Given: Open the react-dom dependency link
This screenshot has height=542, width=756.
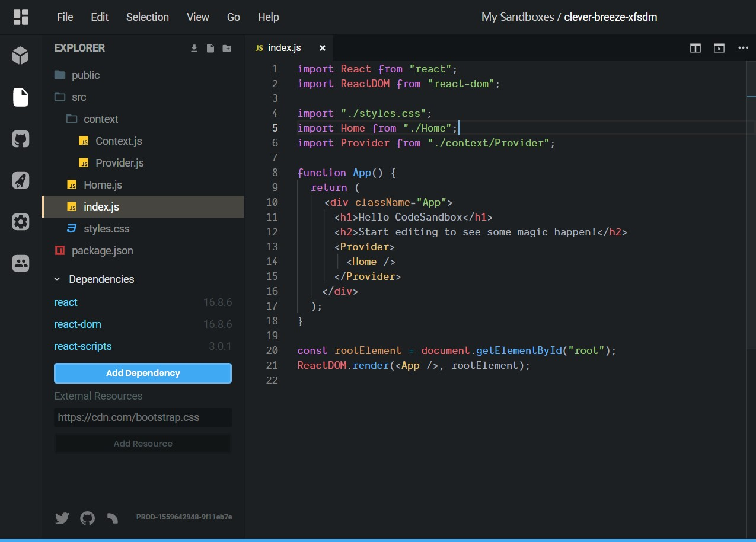Looking at the screenshot, I should 78,324.
